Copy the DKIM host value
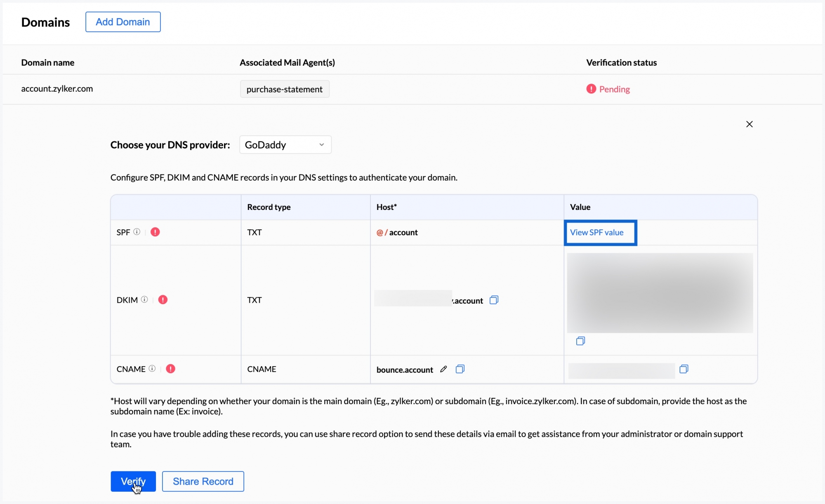The image size is (825, 504). (493, 300)
